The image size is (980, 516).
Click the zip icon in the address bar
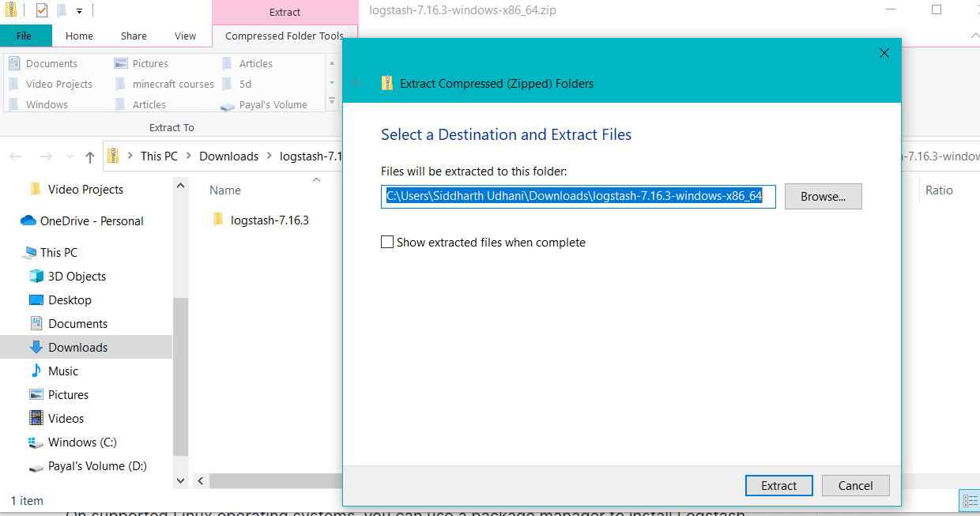[114, 156]
